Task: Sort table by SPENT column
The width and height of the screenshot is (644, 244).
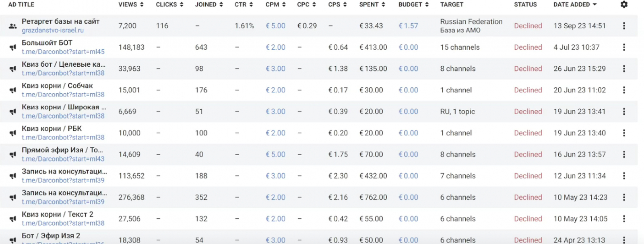Action: (x=372, y=4)
